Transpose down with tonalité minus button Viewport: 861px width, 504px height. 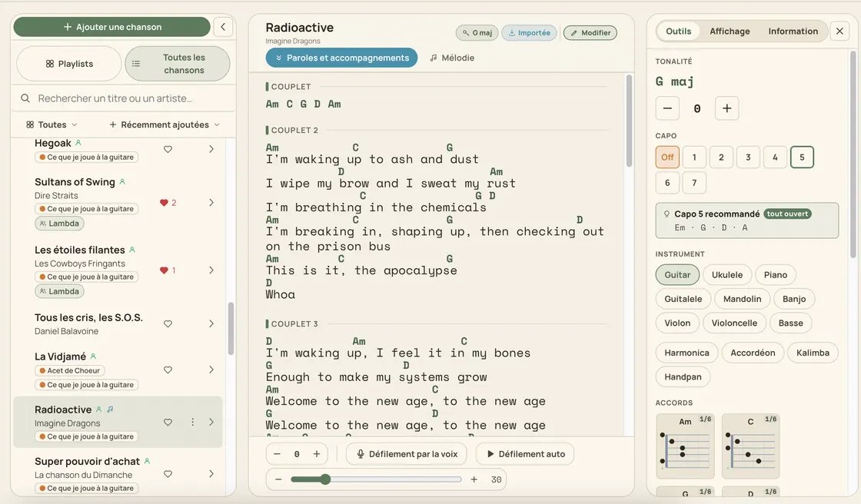667,108
